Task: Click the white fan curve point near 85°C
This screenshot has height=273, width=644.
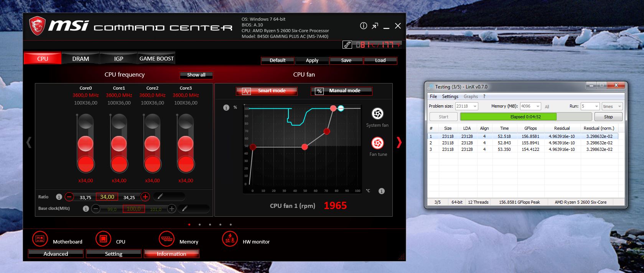Action: (x=341, y=108)
